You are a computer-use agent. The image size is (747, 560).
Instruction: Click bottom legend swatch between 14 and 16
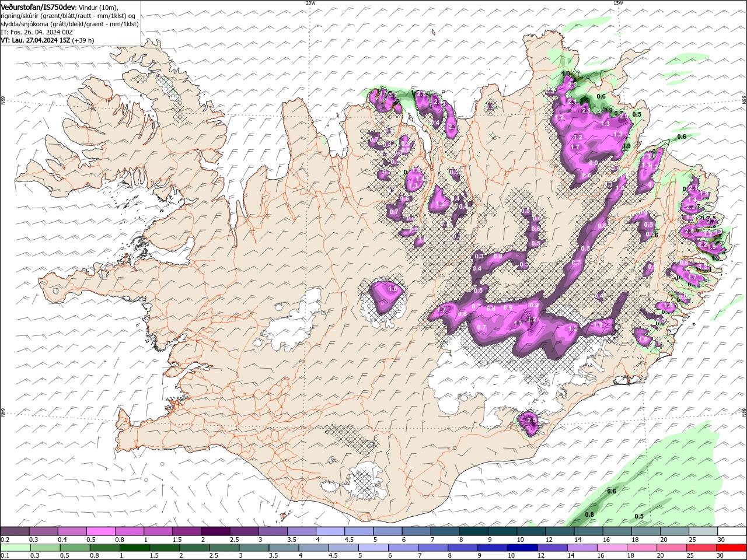click(582, 548)
